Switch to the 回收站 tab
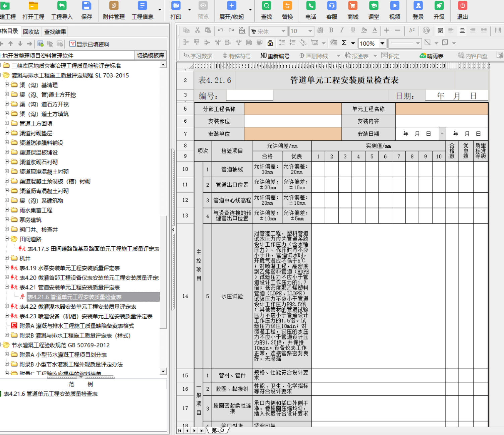The width and height of the screenshot is (504, 435). tap(31, 32)
